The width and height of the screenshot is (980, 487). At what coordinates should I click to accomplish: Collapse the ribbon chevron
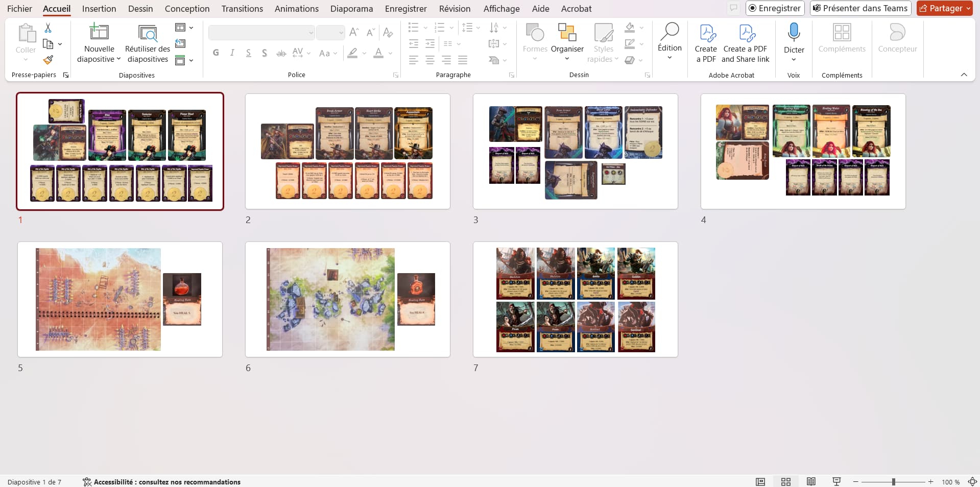[964, 75]
